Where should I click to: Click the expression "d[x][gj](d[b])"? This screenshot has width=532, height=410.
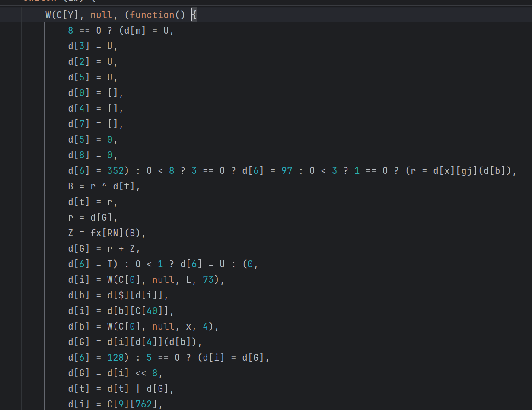tap(472, 171)
